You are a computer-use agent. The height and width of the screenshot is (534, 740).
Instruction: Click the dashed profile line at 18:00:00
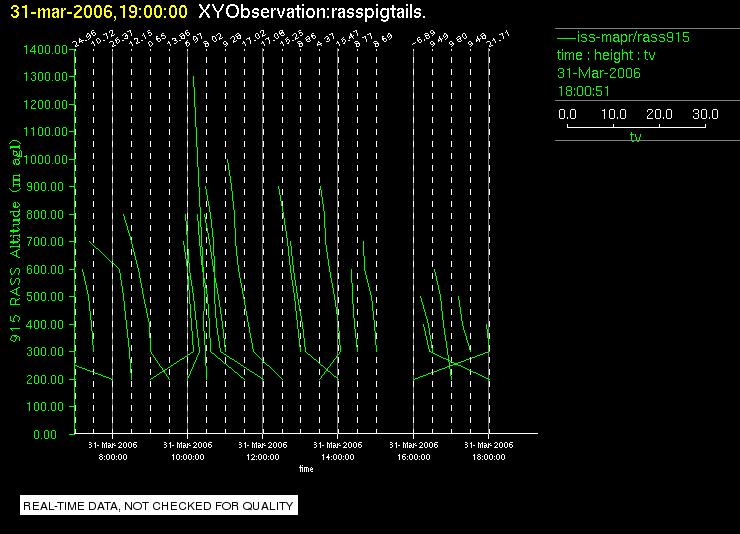point(488,241)
